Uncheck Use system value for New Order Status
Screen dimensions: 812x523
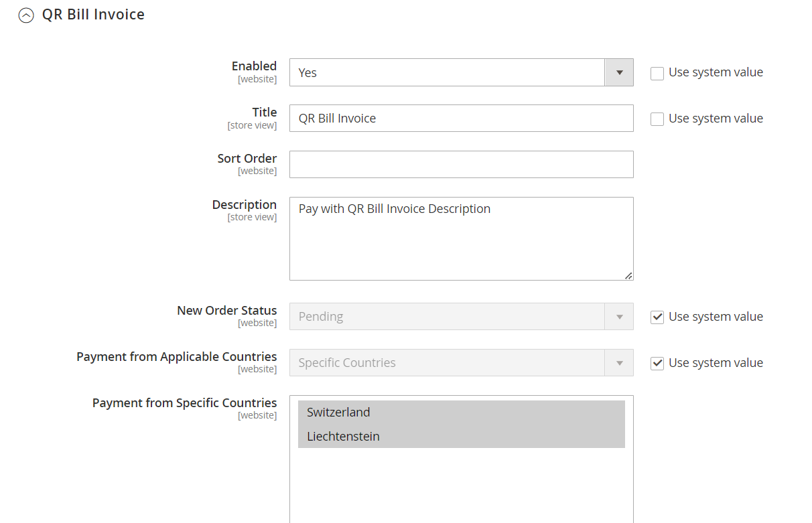pos(657,317)
